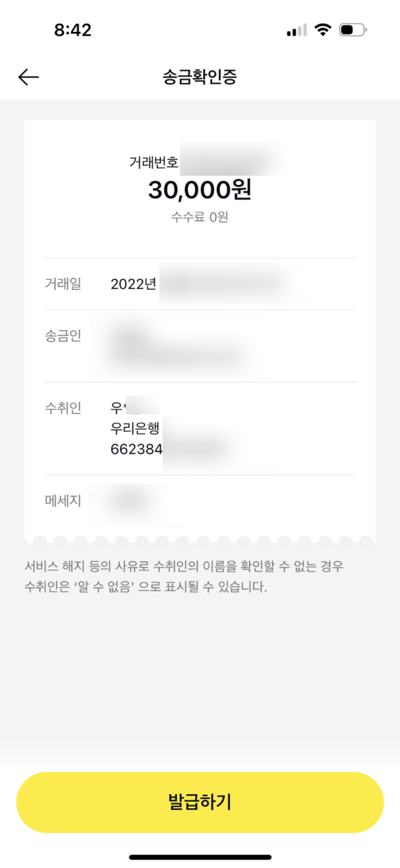Tap the 발급하기 yellow button
The image size is (400, 868).
[x=200, y=802]
